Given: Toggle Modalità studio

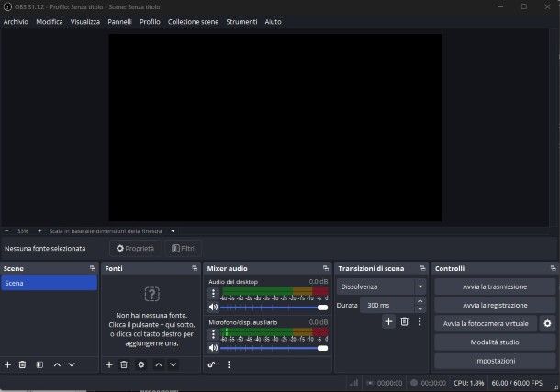Looking at the screenshot, I should (495, 342).
